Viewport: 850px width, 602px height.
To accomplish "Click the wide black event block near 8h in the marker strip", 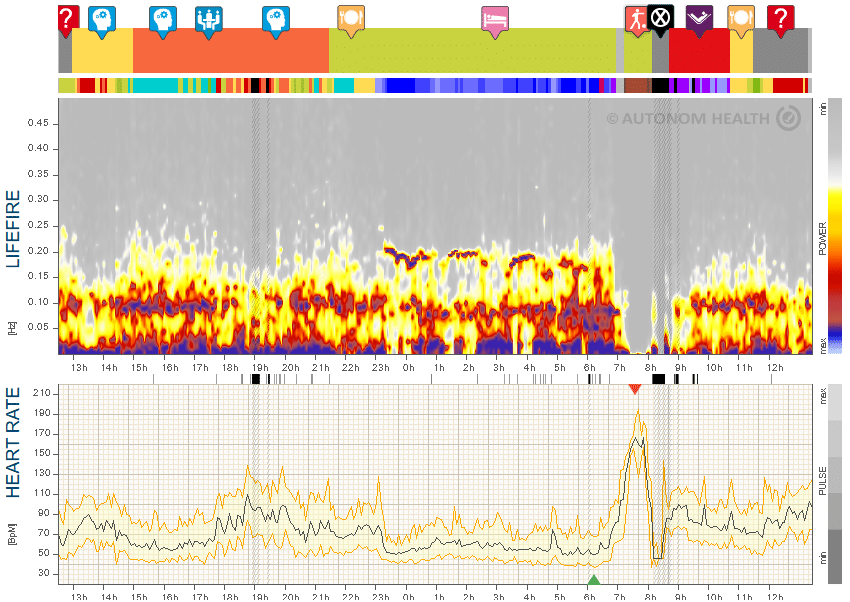I will pyautogui.click(x=658, y=379).
